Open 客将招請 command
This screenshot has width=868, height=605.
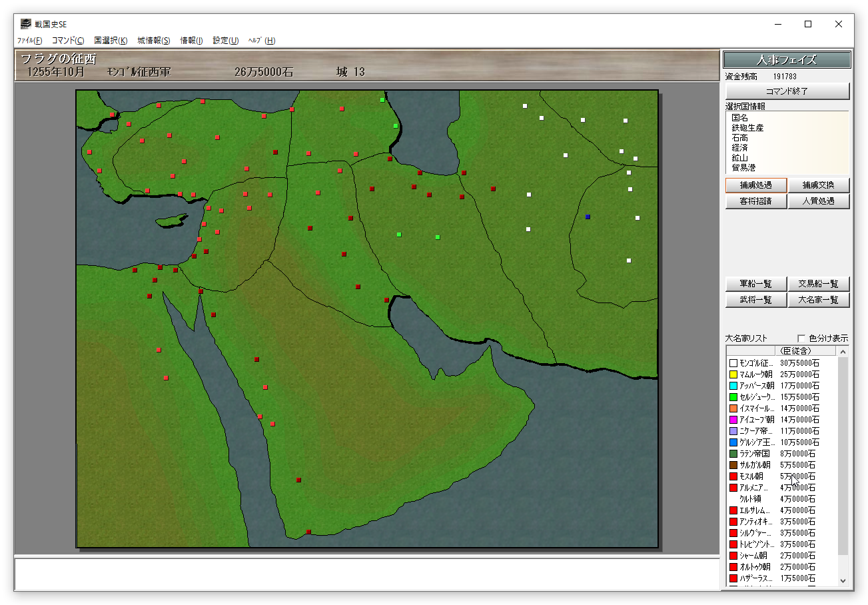(x=756, y=201)
